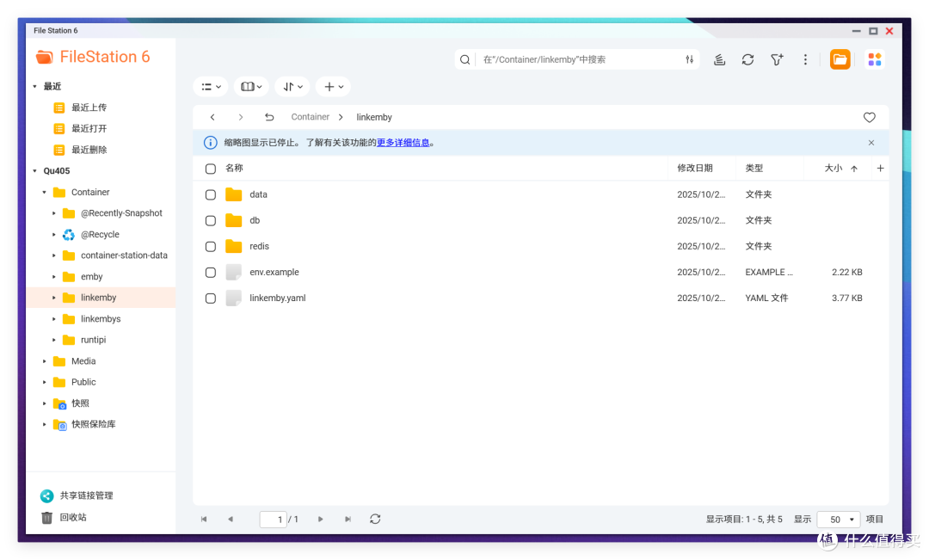This screenshot has height=560, width=929.
Task: Open the items-per-page 50 dropdown
Action: (x=839, y=519)
